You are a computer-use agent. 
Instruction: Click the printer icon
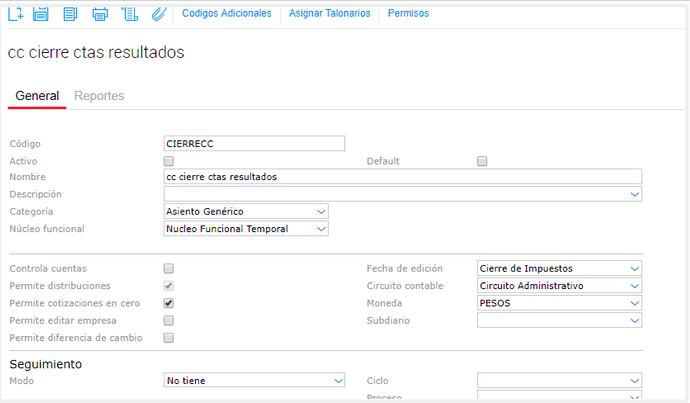(x=100, y=14)
